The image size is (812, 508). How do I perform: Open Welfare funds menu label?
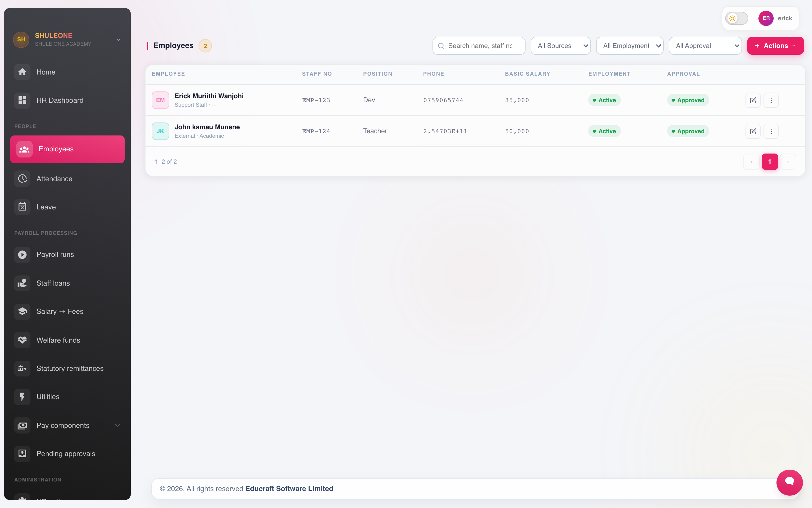[58, 340]
